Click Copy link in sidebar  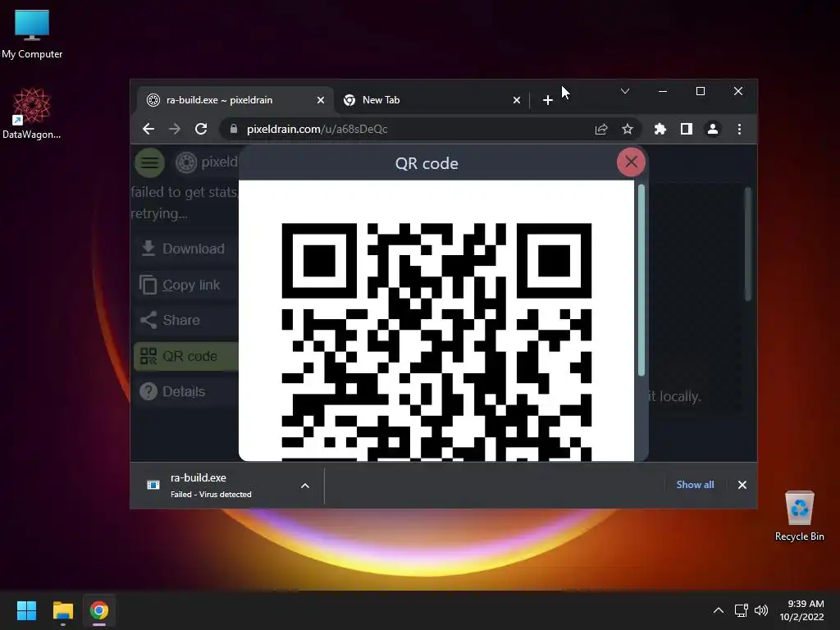[x=185, y=285]
